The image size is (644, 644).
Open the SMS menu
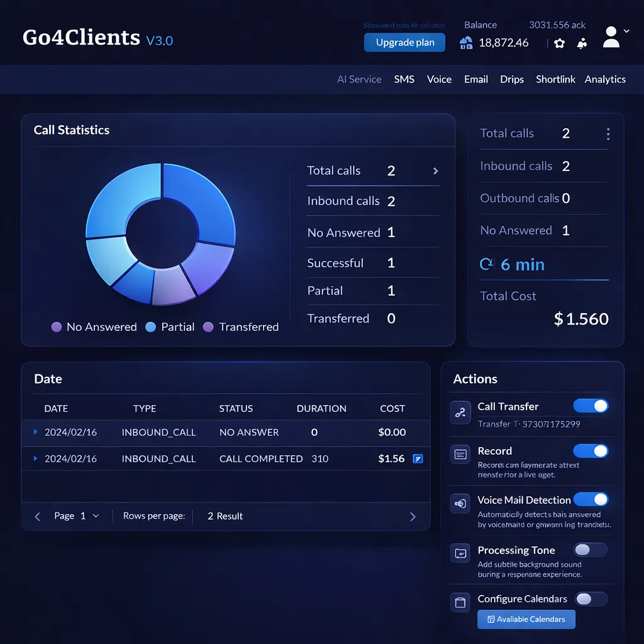coord(404,79)
